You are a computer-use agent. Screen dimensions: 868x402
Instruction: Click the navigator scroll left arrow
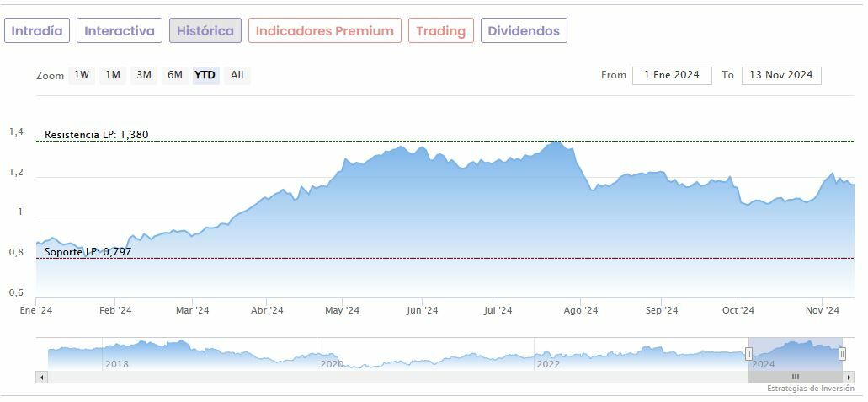click(42, 377)
